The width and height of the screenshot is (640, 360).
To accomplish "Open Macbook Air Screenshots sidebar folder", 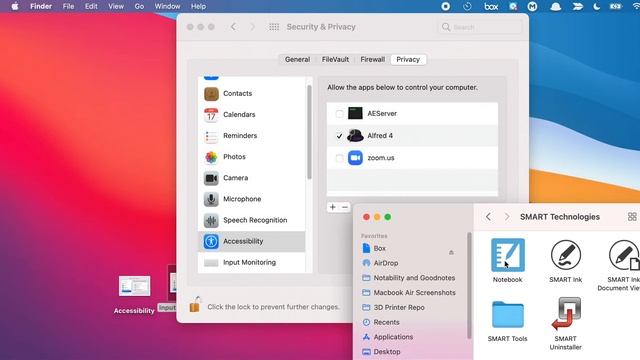I will (409, 293).
